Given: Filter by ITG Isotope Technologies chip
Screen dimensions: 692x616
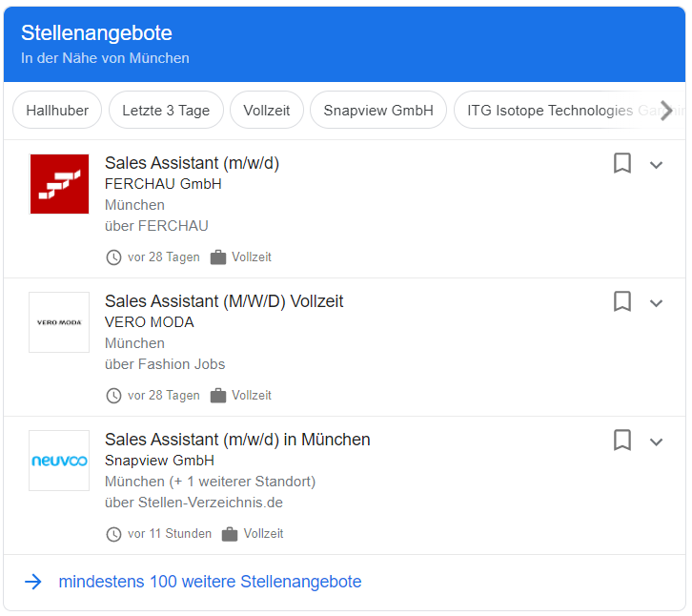Looking at the screenshot, I should pos(569,110).
